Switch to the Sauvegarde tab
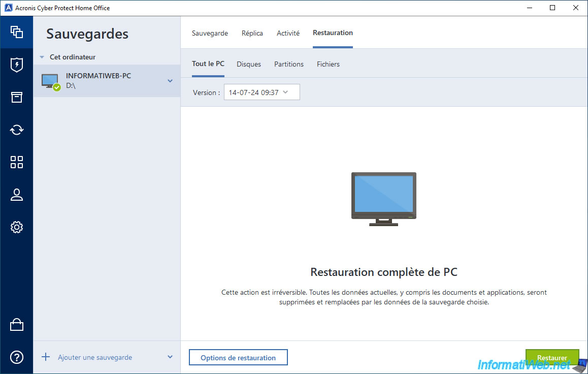 (x=210, y=33)
